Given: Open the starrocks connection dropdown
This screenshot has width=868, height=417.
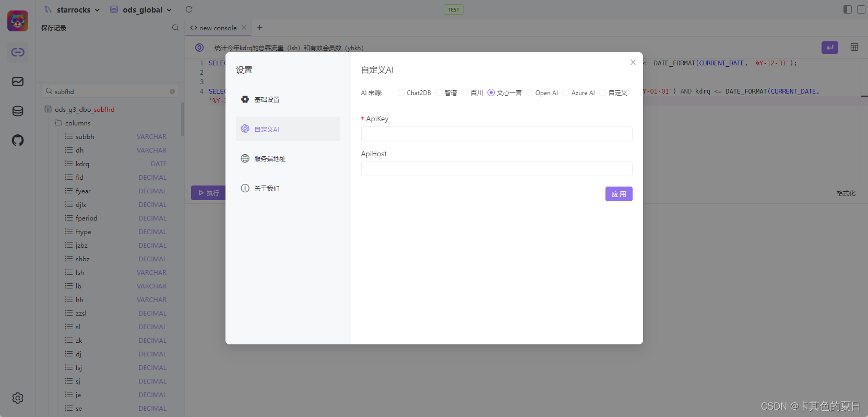Looking at the screenshot, I should tap(72, 9).
